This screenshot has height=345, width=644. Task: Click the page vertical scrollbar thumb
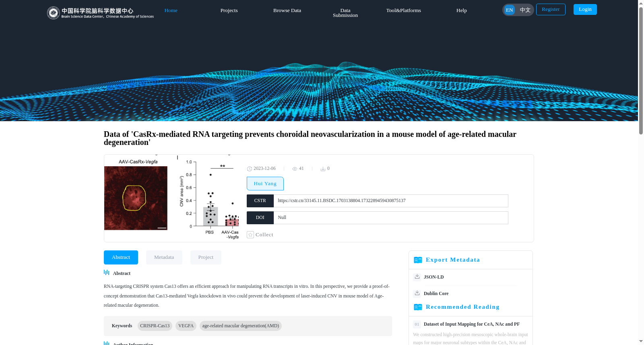pos(641,70)
